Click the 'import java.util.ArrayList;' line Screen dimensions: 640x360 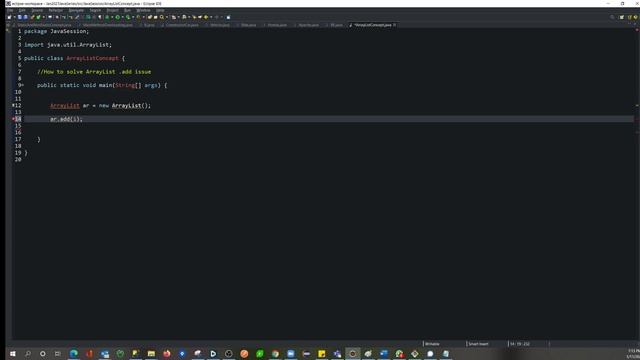tap(68, 44)
